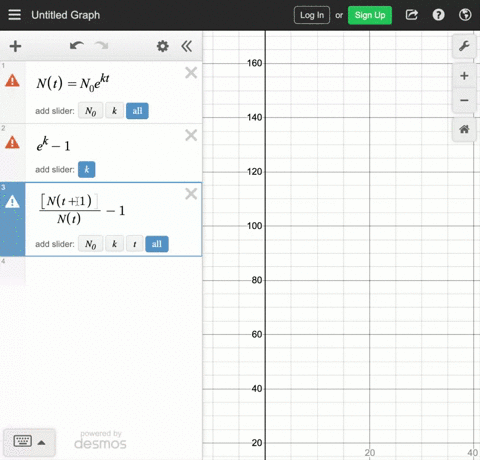Add t slider for expression 3
The height and width of the screenshot is (460, 480).
[x=135, y=244]
